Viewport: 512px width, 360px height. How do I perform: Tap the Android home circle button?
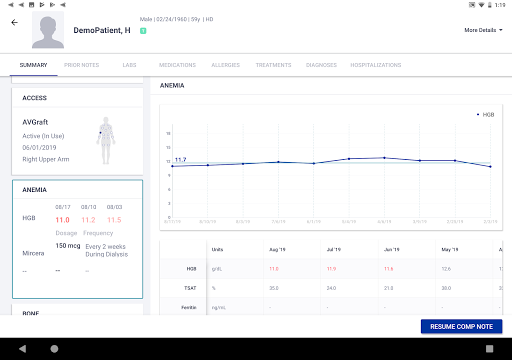click(x=54, y=349)
